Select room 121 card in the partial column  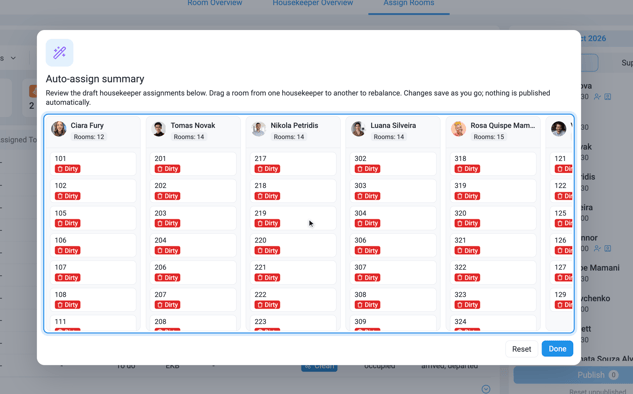[x=561, y=163]
